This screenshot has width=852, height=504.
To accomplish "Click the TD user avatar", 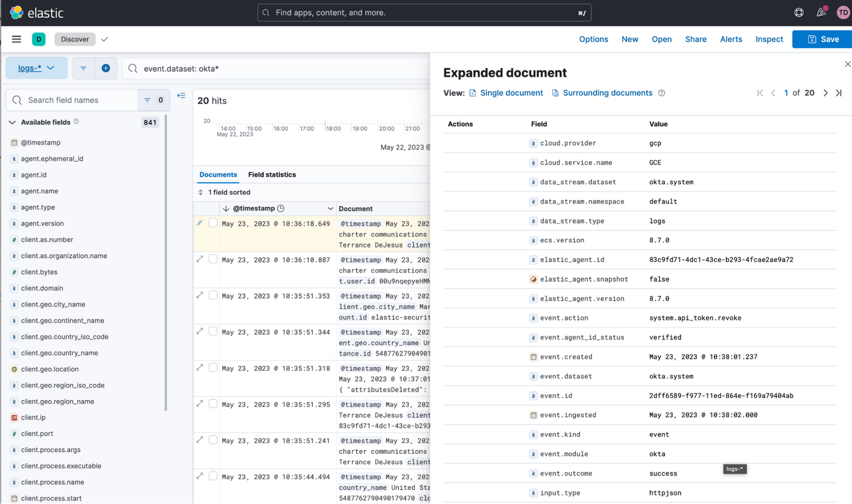I will 843,12.
